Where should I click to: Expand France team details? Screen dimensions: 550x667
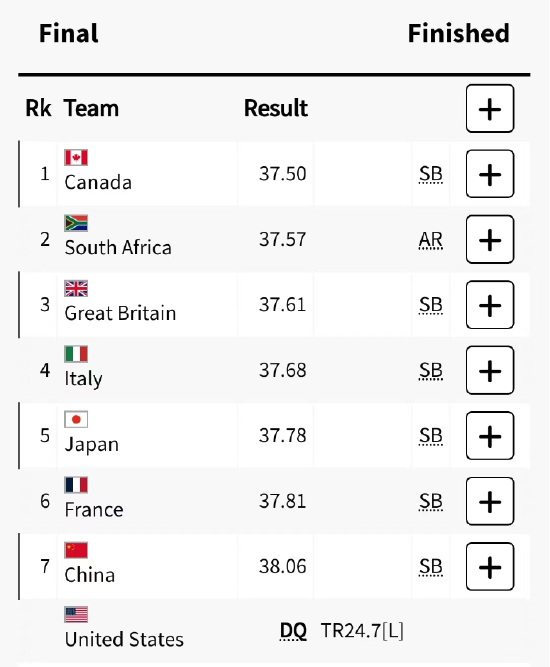coord(490,502)
